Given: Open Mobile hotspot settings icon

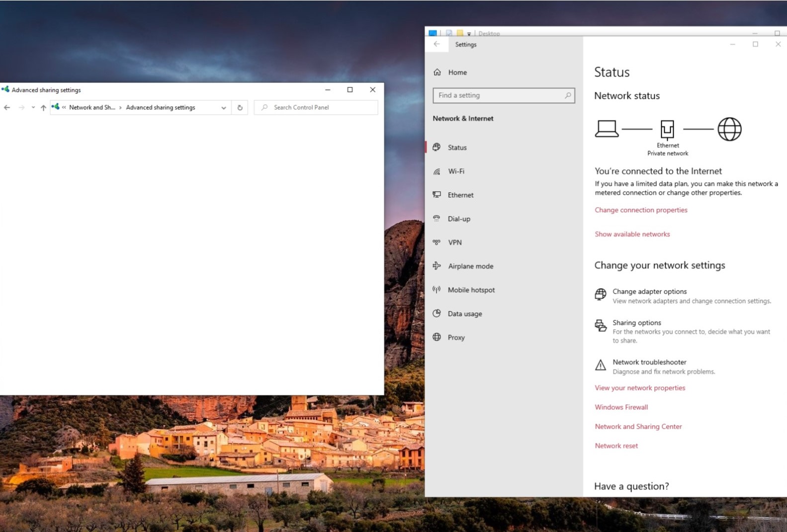Looking at the screenshot, I should point(437,290).
